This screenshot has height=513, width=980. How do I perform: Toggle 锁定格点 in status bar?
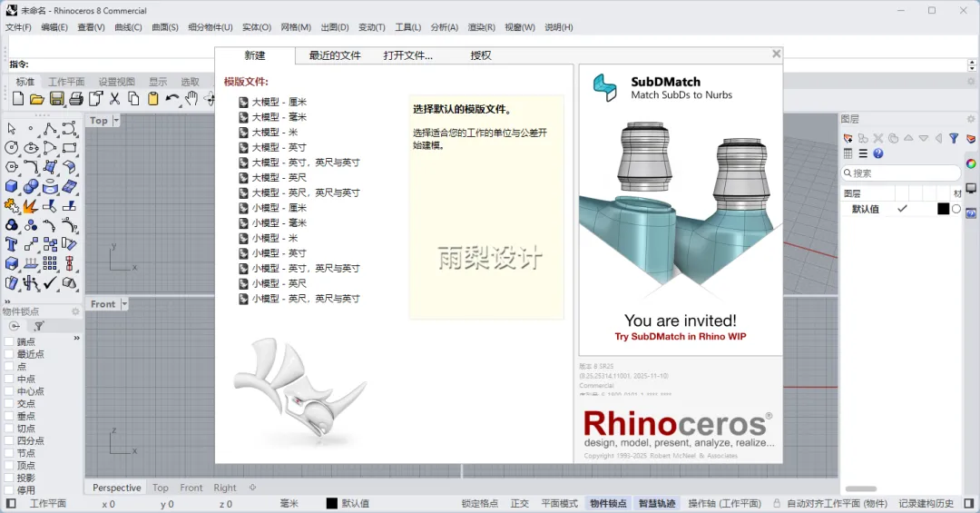tap(479, 503)
